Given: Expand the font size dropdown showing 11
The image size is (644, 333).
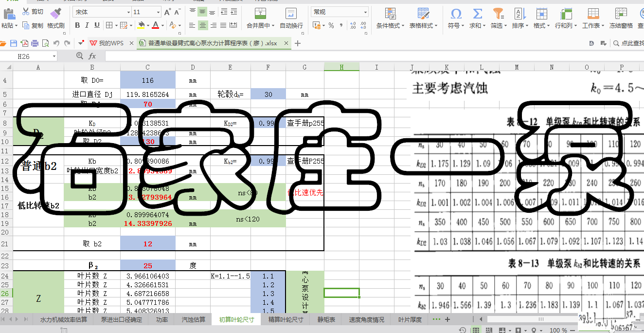Looking at the screenshot, I should click(x=159, y=12).
